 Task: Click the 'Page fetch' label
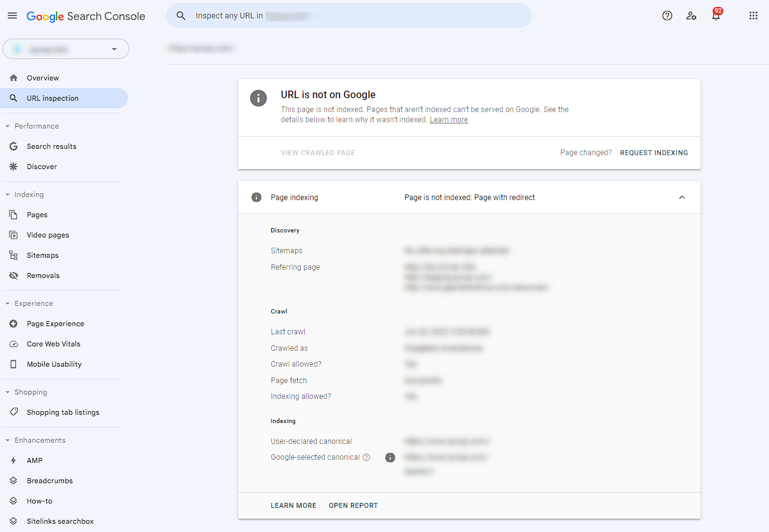tap(289, 381)
